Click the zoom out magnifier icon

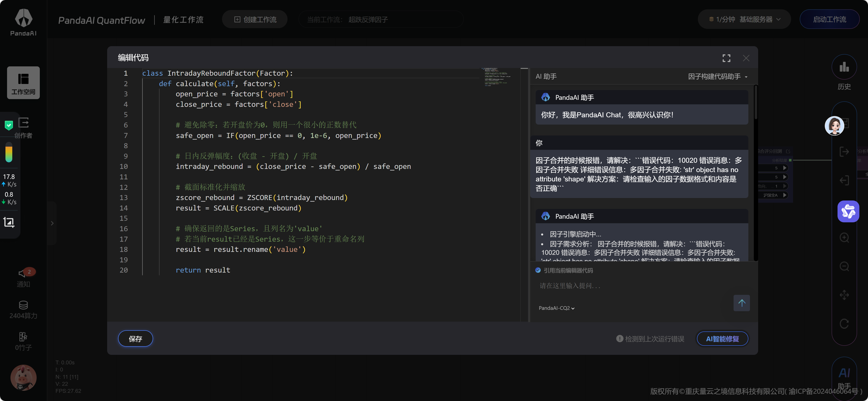(x=844, y=266)
